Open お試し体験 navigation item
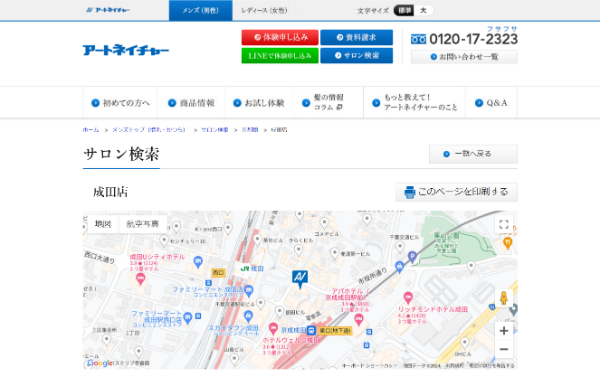Image resolution: width=600 pixels, height=377 pixels. point(259,103)
